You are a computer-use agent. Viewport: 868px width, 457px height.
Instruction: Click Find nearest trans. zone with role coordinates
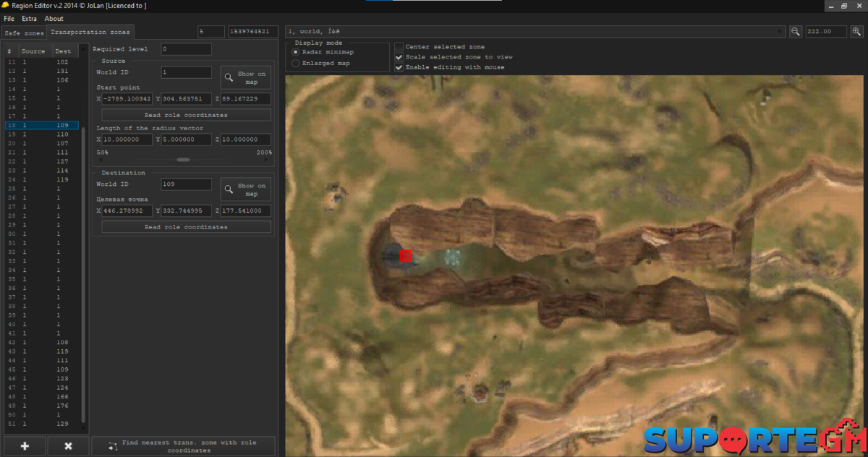point(184,446)
